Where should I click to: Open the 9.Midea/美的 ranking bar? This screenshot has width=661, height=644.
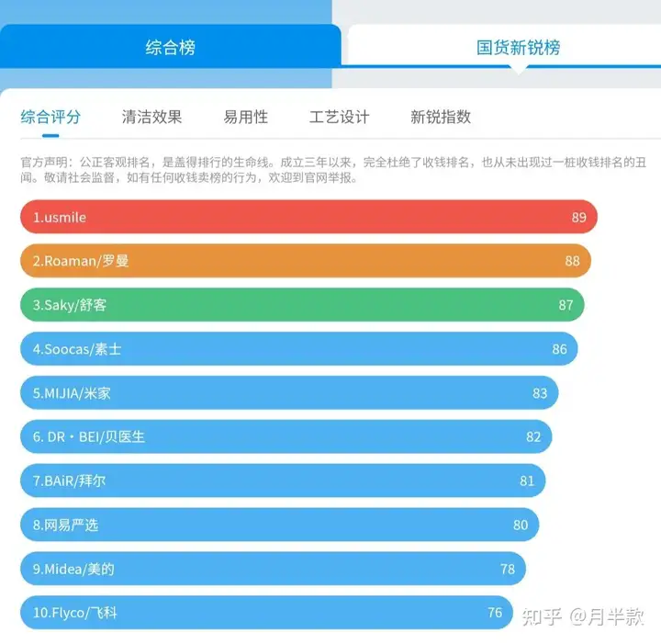click(273, 569)
